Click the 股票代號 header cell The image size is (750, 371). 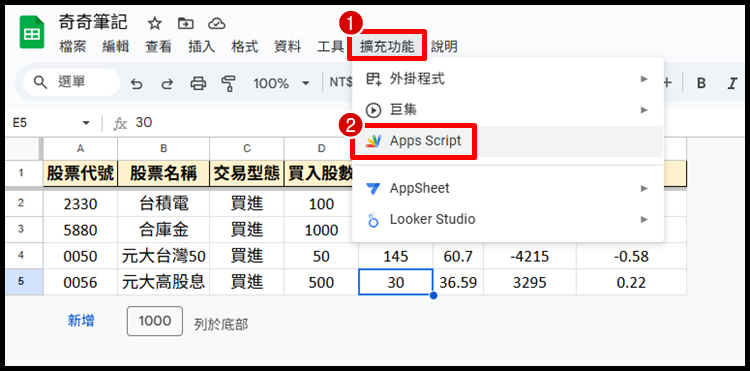point(80,174)
